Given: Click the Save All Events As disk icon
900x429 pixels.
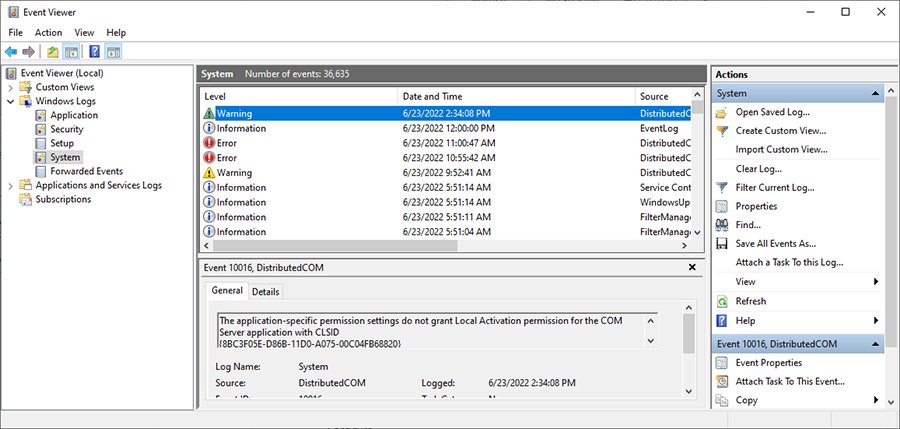Looking at the screenshot, I should 722,243.
